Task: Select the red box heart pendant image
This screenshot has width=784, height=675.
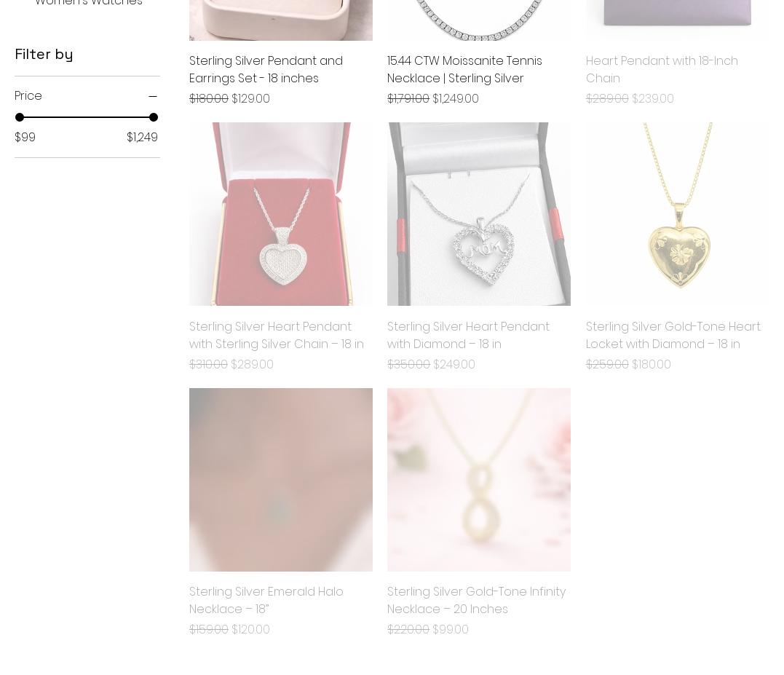Action: point(280,214)
